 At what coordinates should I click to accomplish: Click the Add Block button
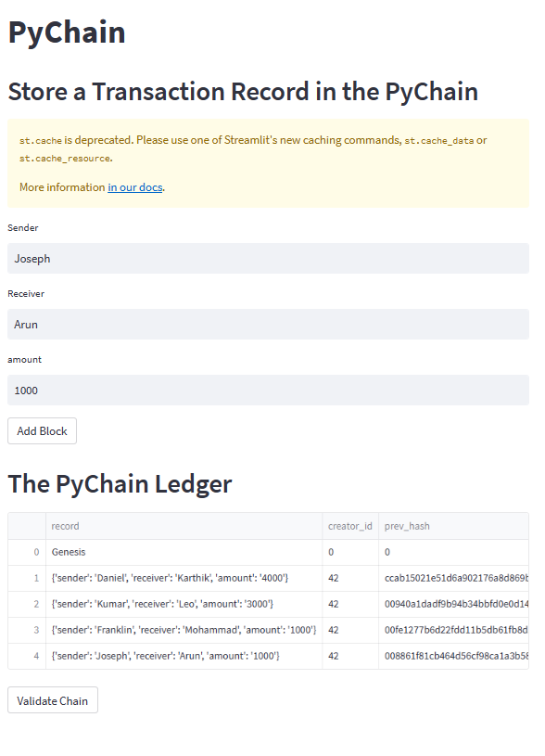click(41, 430)
